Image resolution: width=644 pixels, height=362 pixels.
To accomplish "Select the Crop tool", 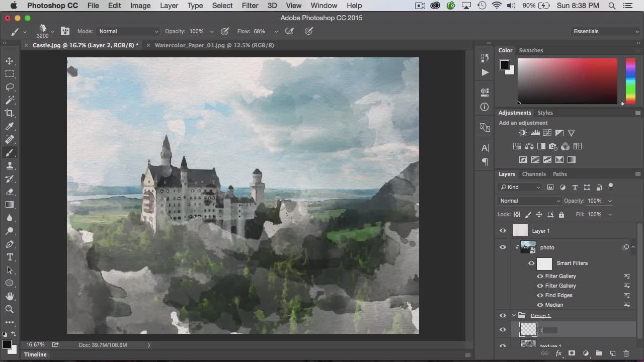I will tap(10, 113).
